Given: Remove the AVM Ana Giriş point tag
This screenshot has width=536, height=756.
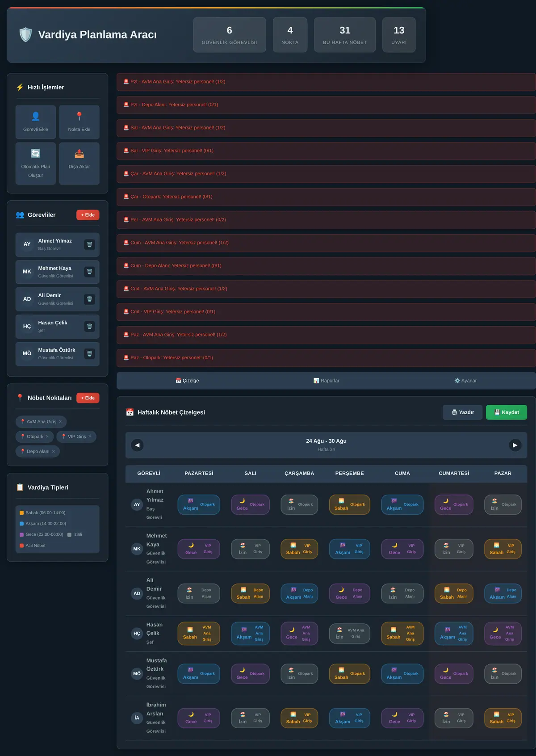Looking at the screenshot, I should [60, 421].
